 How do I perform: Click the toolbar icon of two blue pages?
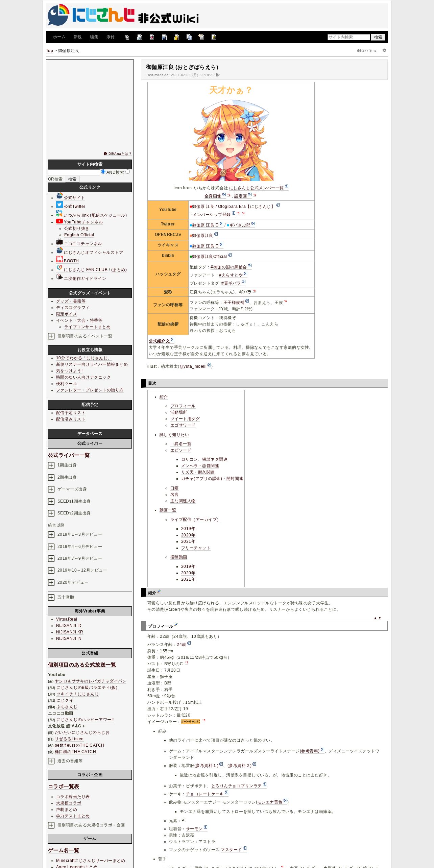[189, 37]
